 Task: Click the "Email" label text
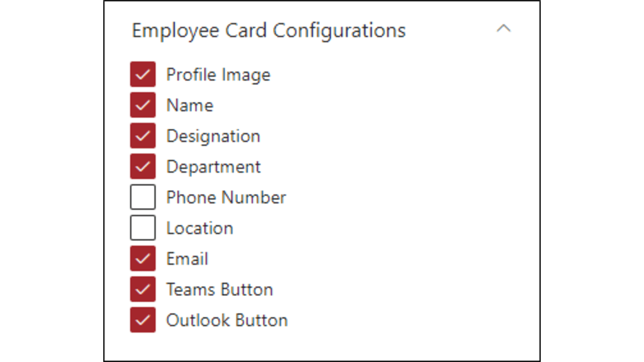click(187, 259)
